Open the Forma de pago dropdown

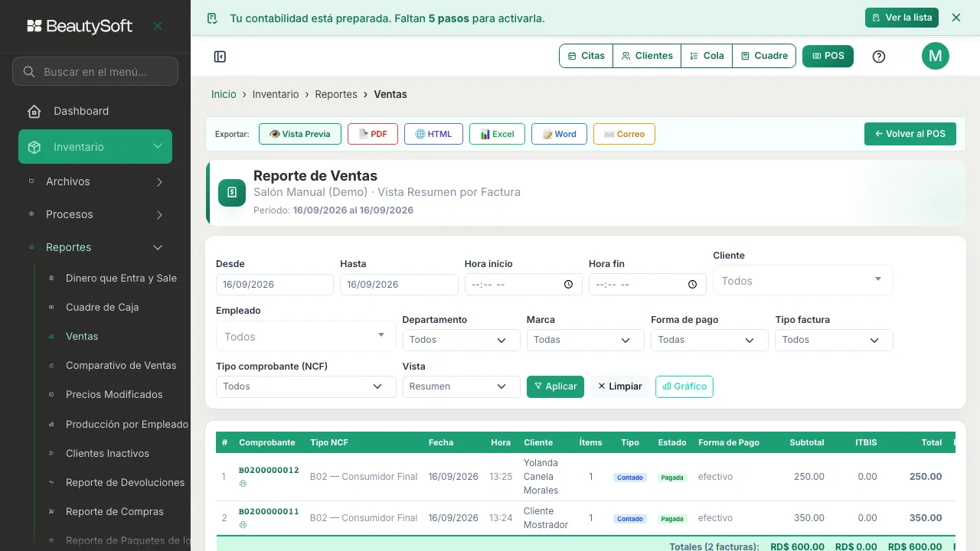click(709, 340)
